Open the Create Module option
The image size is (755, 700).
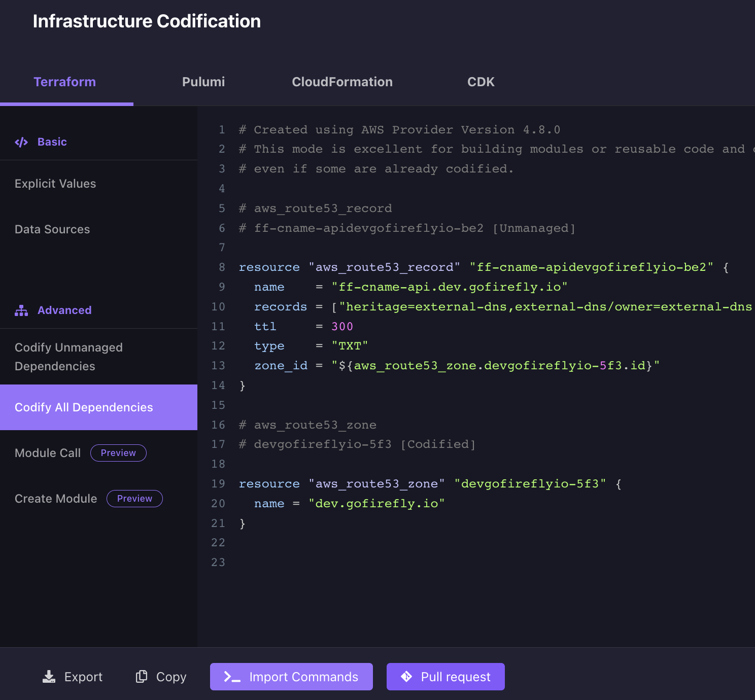56,499
